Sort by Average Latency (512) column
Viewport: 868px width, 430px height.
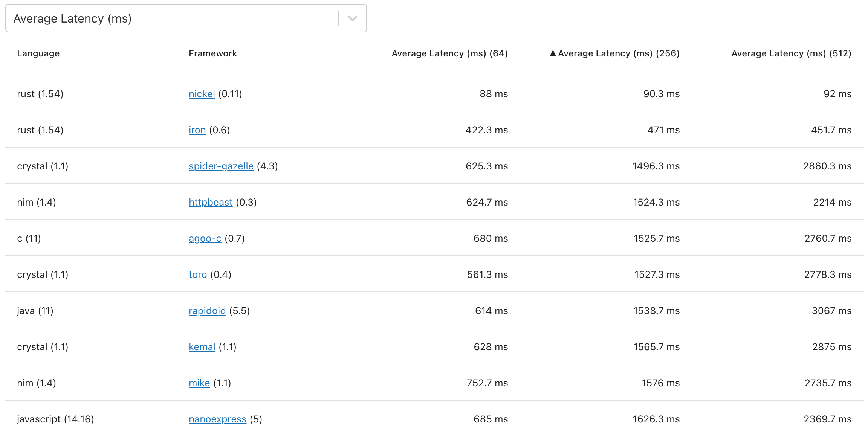[791, 53]
